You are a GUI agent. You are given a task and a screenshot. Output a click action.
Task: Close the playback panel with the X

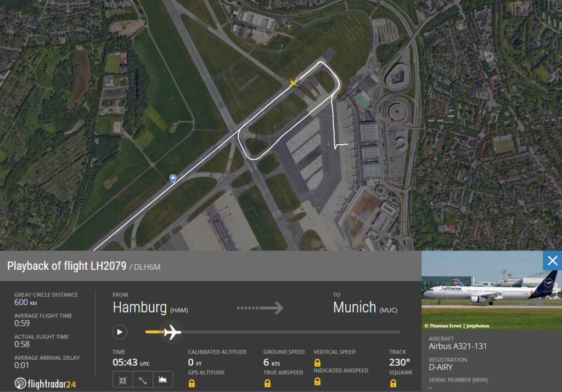pos(552,260)
